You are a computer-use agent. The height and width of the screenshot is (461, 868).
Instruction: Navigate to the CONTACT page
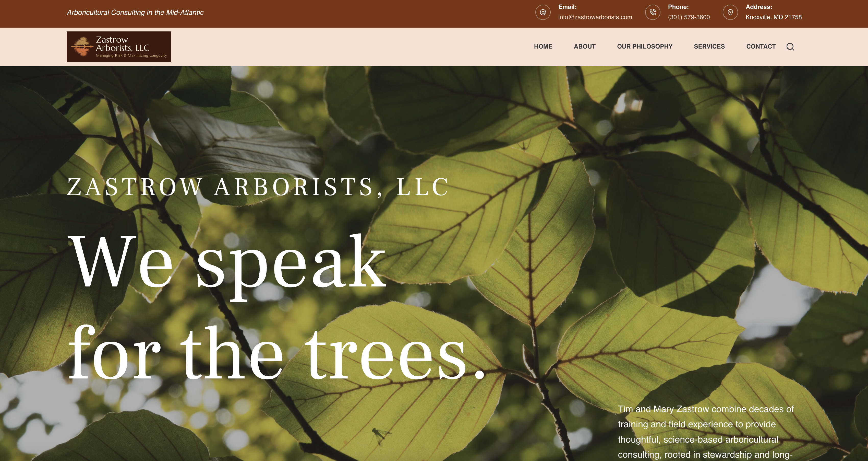click(x=761, y=47)
